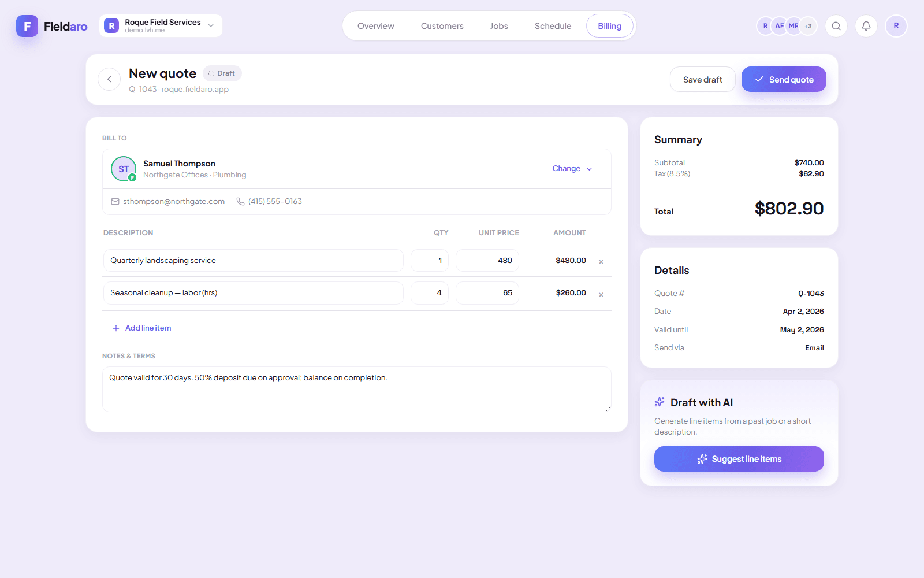Click Save draft
The width and height of the screenshot is (924, 578).
point(703,79)
